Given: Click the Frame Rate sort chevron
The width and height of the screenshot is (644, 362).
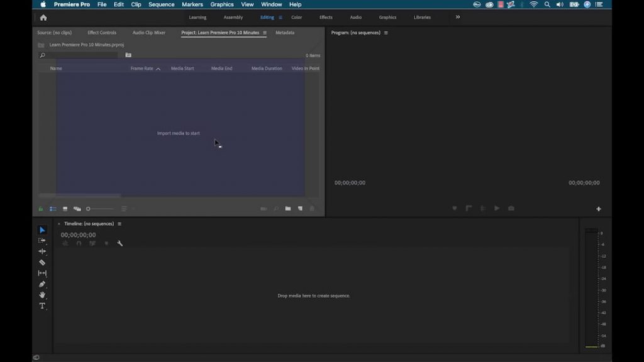Looking at the screenshot, I should (158, 69).
